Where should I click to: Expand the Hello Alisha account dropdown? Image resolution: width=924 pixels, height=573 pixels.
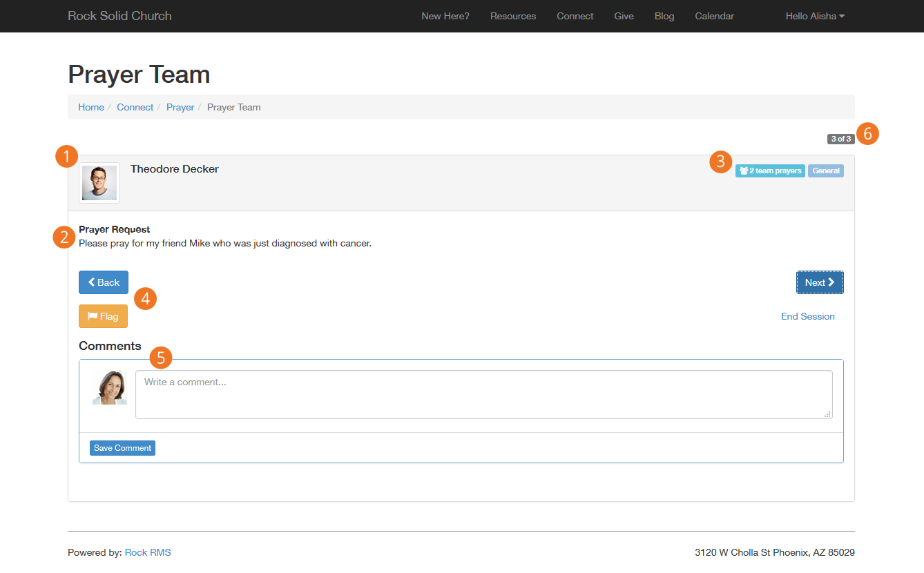coord(815,16)
